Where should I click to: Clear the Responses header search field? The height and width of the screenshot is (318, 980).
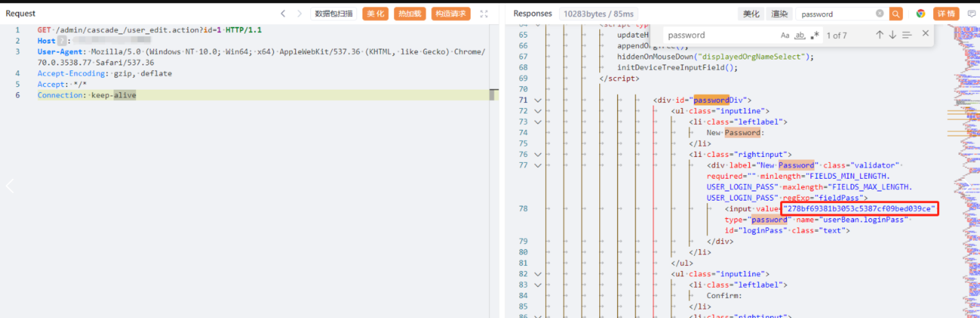click(880, 14)
